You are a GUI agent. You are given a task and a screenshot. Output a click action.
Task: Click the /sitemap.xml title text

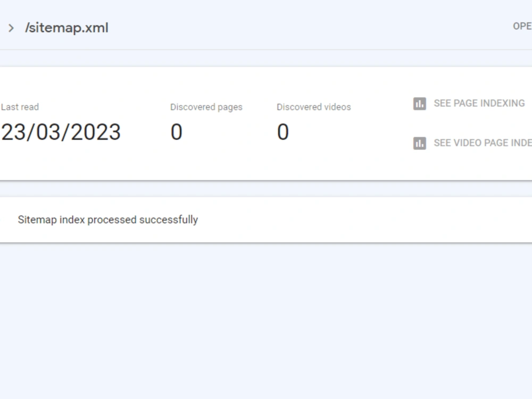[x=67, y=28]
